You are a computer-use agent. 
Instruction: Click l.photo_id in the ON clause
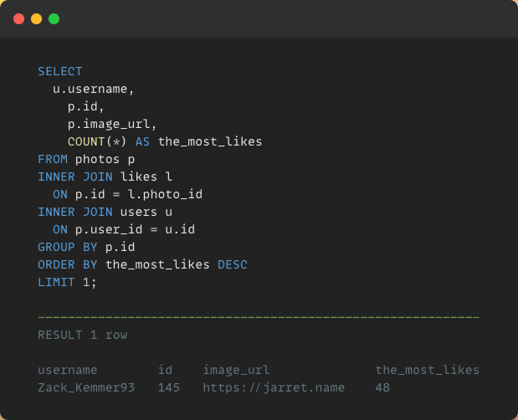pos(165,194)
